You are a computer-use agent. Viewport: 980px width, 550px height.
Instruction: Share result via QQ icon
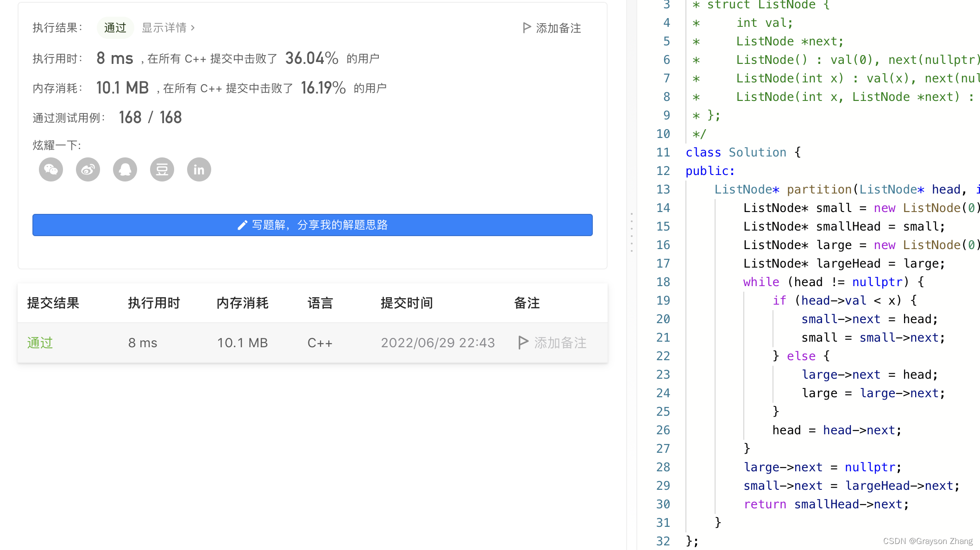pyautogui.click(x=125, y=169)
